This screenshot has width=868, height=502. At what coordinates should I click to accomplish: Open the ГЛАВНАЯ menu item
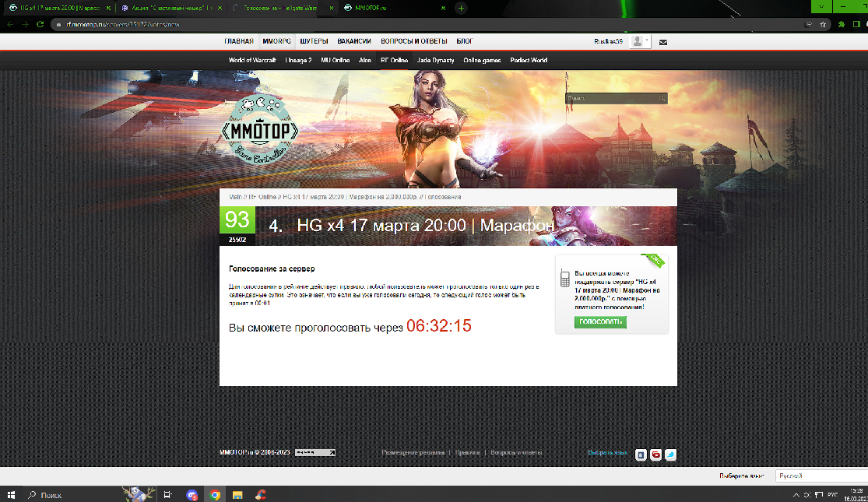[x=238, y=41]
